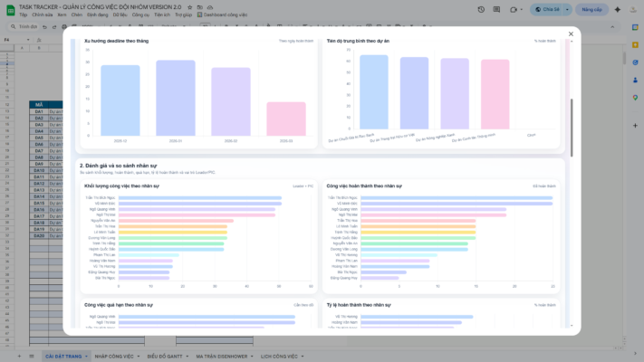Click the Undo icon

(x=44, y=26)
